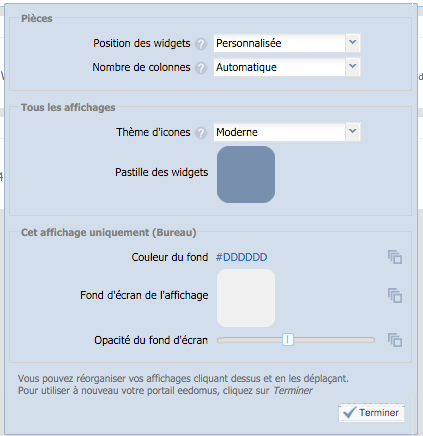Click the Pastille des widgets label
Image resolution: width=423 pixels, height=436 pixels.
(x=162, y=172)
